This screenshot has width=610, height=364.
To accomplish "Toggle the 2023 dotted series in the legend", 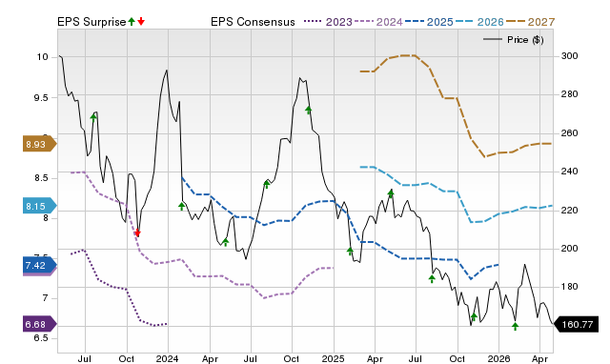I will tap(328, 22).
